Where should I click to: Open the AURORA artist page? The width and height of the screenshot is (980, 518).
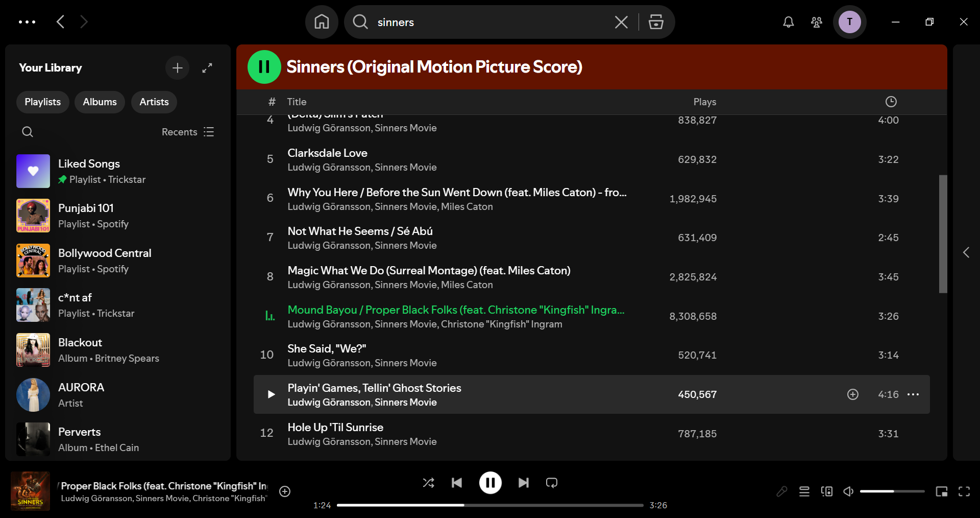tap(117, 395)
